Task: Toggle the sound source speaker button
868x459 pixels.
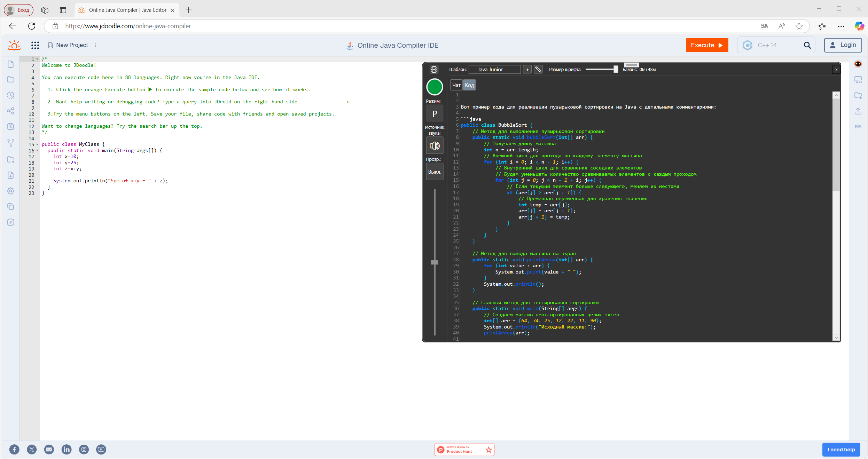Action: coord(435,146)
